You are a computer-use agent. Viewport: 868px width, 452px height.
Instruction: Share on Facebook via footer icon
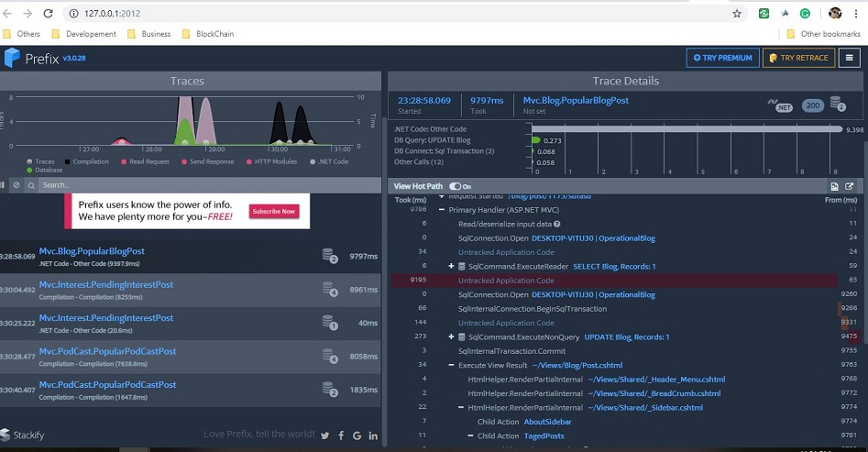(341, 435)
